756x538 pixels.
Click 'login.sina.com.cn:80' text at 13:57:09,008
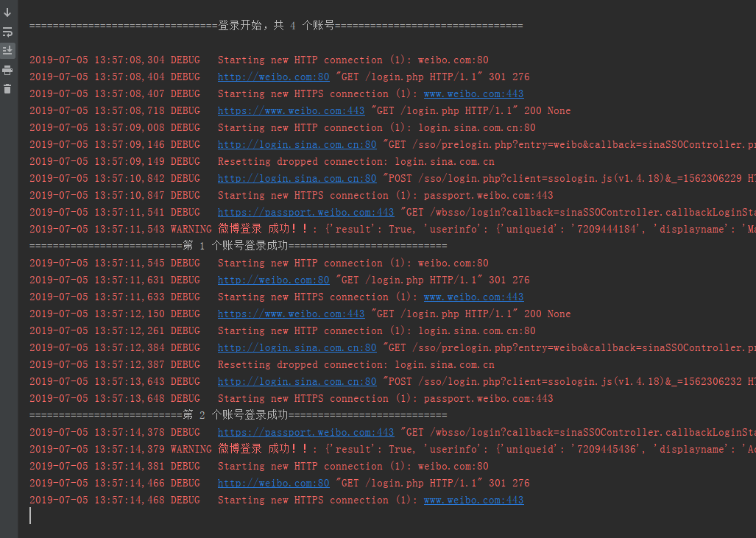point(477,128)
